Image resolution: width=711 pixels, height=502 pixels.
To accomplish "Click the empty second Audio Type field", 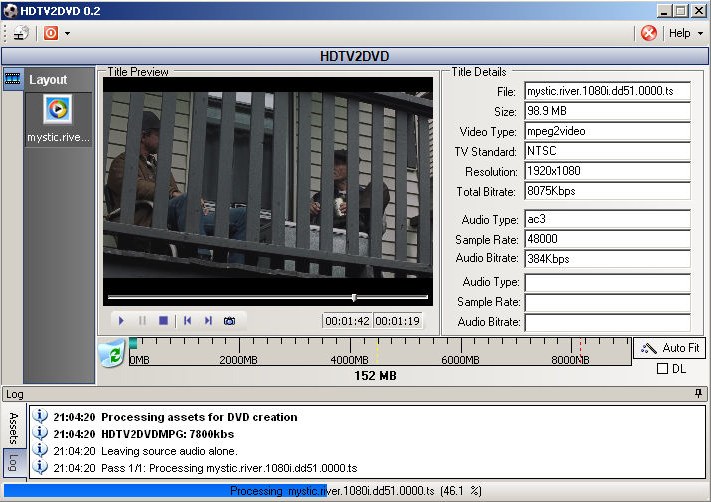I will [x=608, y=283].
